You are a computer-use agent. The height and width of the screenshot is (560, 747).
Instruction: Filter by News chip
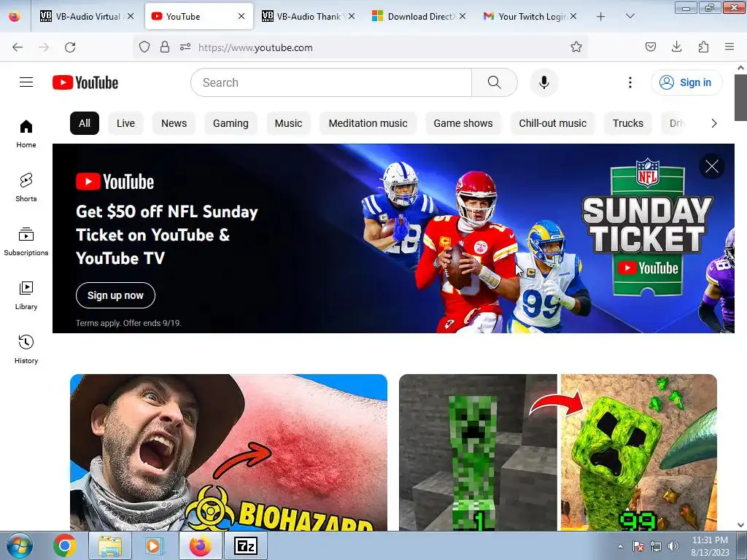[174, 123]
